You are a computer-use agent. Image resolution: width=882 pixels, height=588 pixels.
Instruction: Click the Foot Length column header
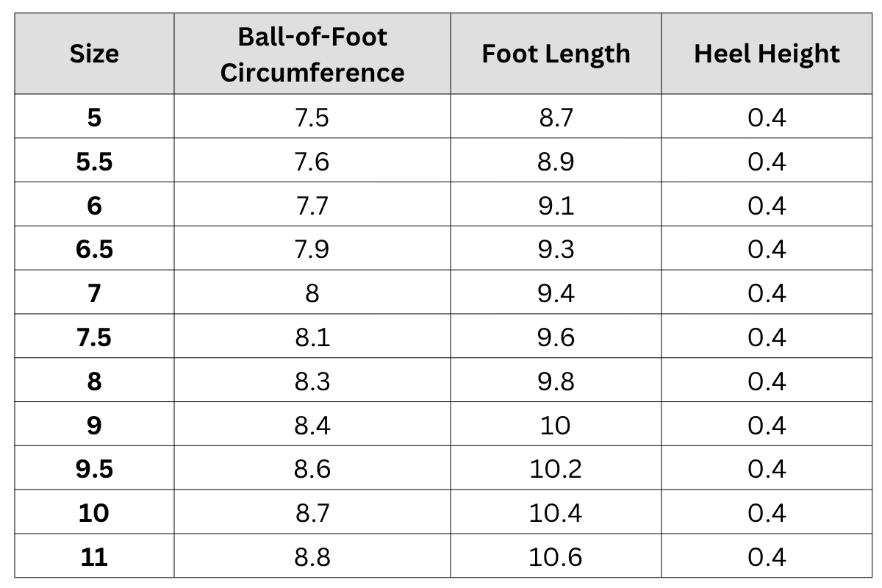coord(556,54)
